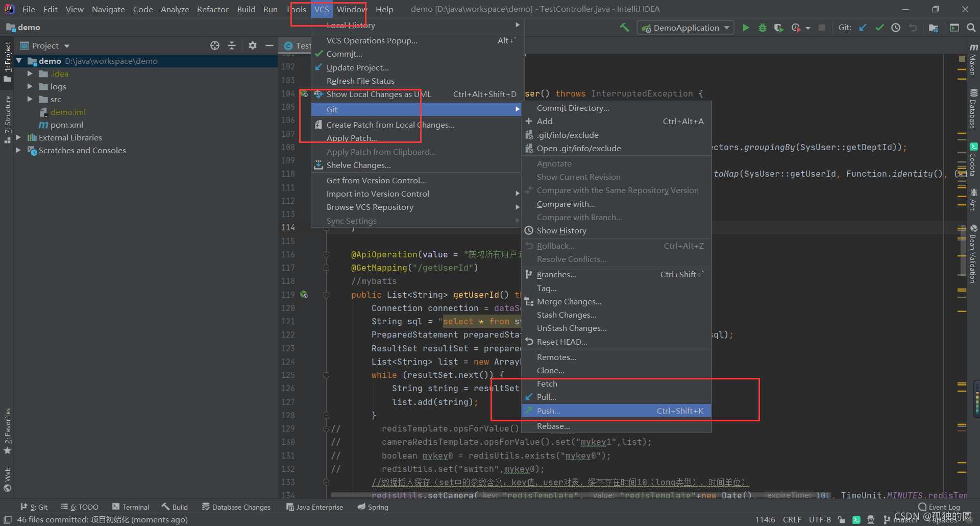
Task: Open the Terminal tool window tab
Action: pyautogui.click(x=131, y=507)
